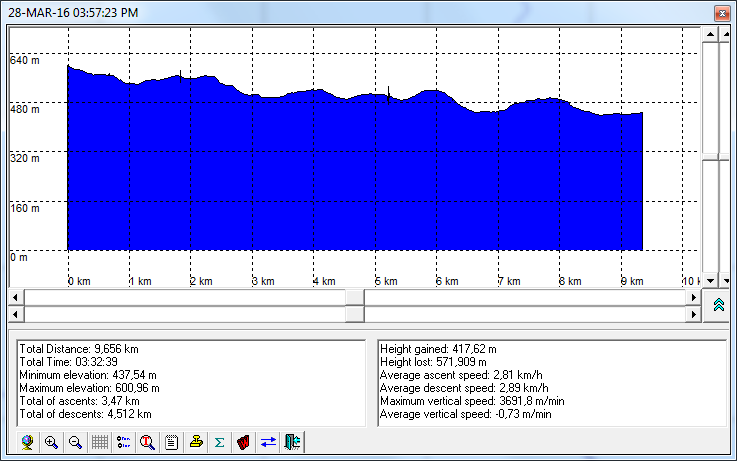This screenshot has height=461, width=737.
Task: Click the red book icon
Action: 243,442
